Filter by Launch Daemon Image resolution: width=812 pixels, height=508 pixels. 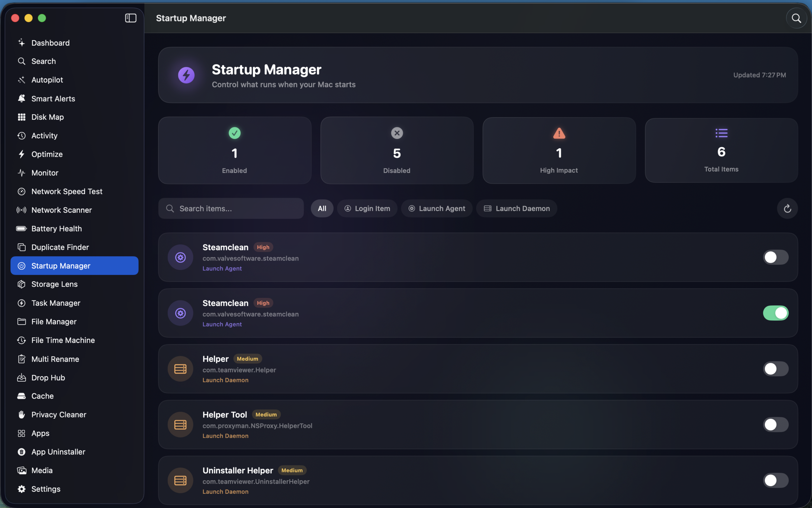click(516, 209)
